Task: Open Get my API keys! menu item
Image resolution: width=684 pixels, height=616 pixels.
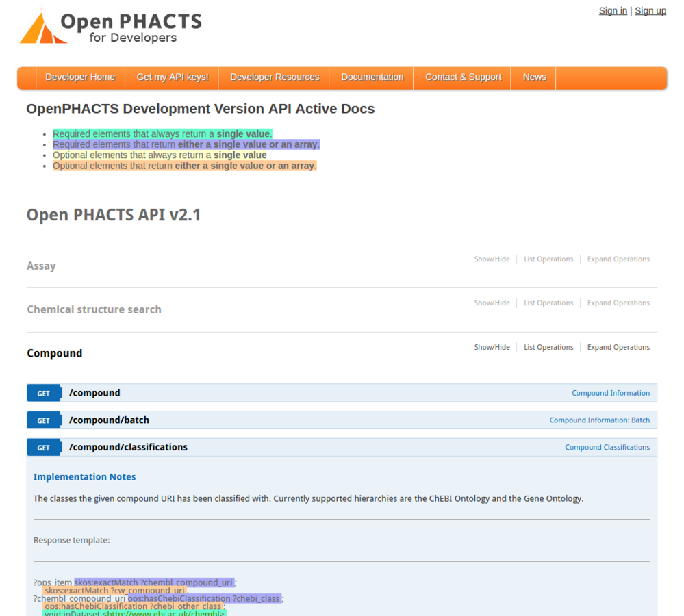Action: point(173,77)
